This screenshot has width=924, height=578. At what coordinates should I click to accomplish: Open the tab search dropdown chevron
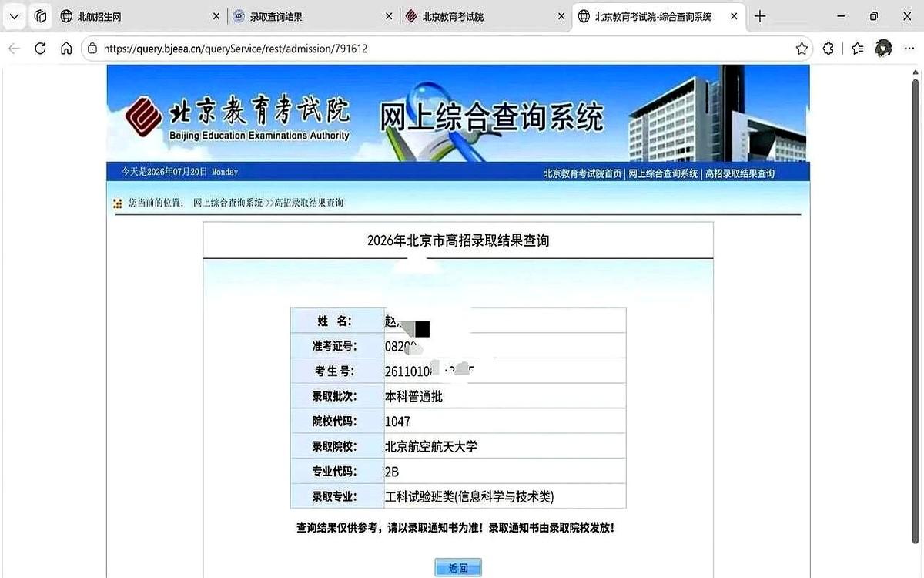[14, 16]
